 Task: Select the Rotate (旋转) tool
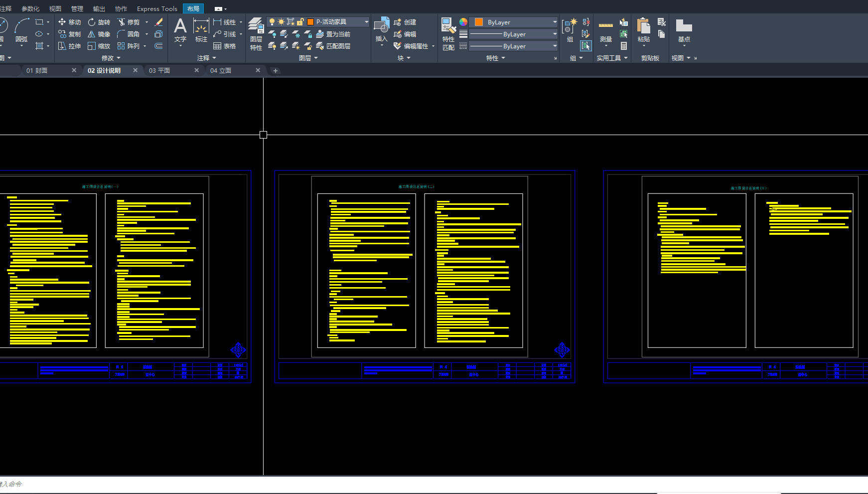(99, 22)
